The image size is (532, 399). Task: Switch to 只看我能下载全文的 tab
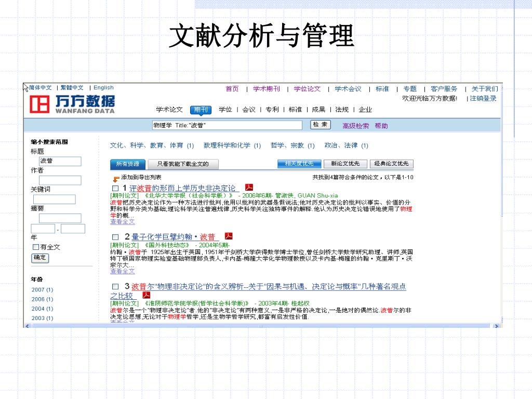pyautogui.click(x=183, y=164)
